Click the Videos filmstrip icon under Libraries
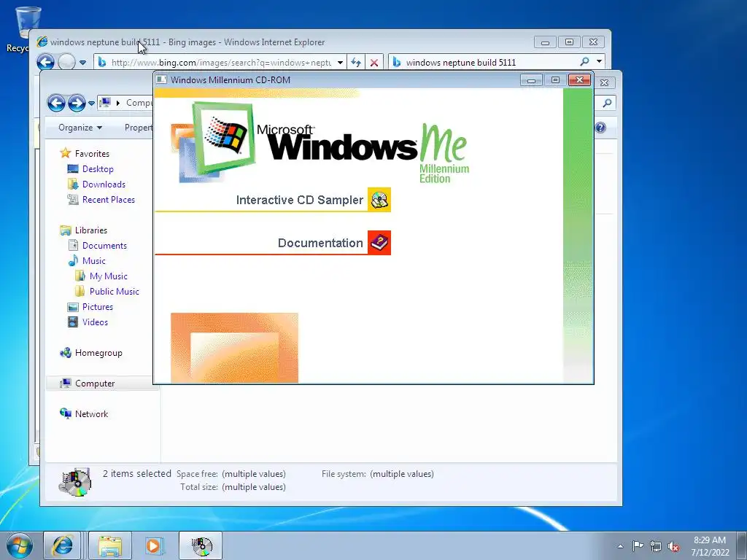Screen dimensions: 747x560 coord(73,322)
